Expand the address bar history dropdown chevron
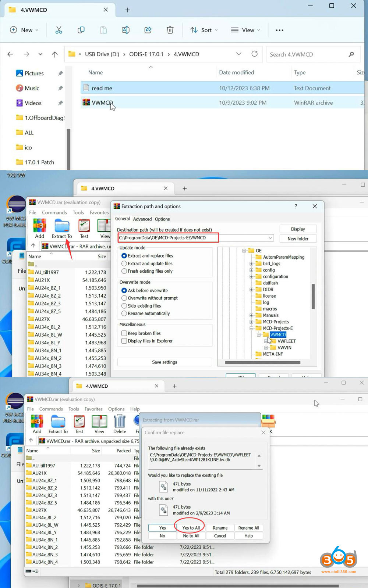The width and height of the screenshot is (368, 588). pyautogui.click(x=239, y=54)
